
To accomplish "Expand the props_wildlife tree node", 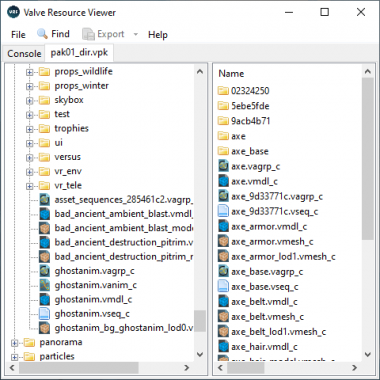I will (30, 72).
